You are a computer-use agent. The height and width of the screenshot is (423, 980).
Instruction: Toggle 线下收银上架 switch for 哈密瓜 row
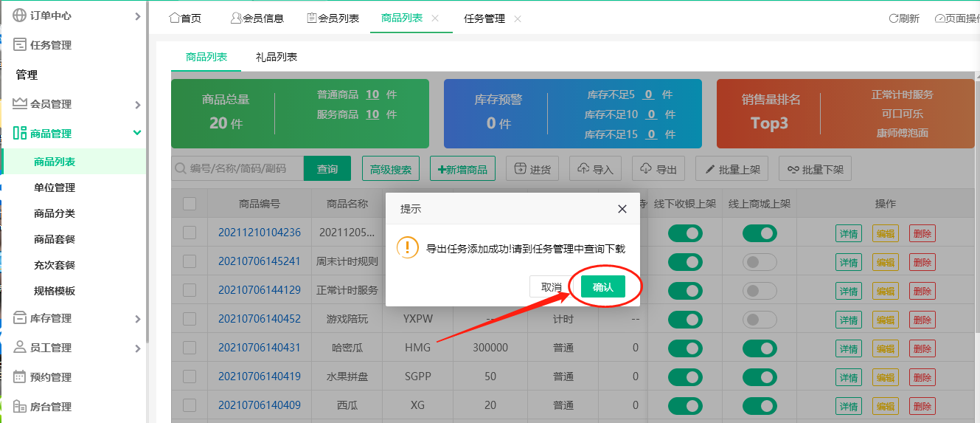coord(685,348)
